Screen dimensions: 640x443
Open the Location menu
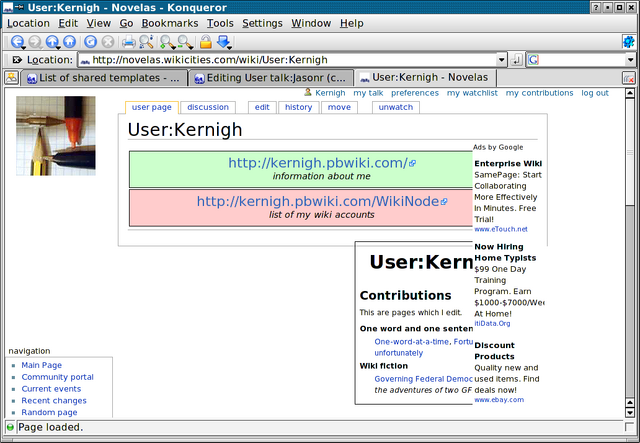[28, 23]
